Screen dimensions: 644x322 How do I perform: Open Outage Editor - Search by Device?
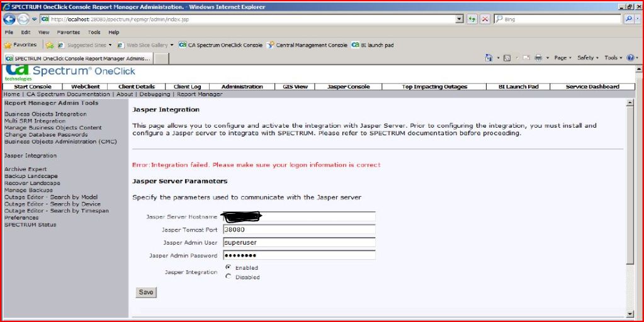coord(53,204)
